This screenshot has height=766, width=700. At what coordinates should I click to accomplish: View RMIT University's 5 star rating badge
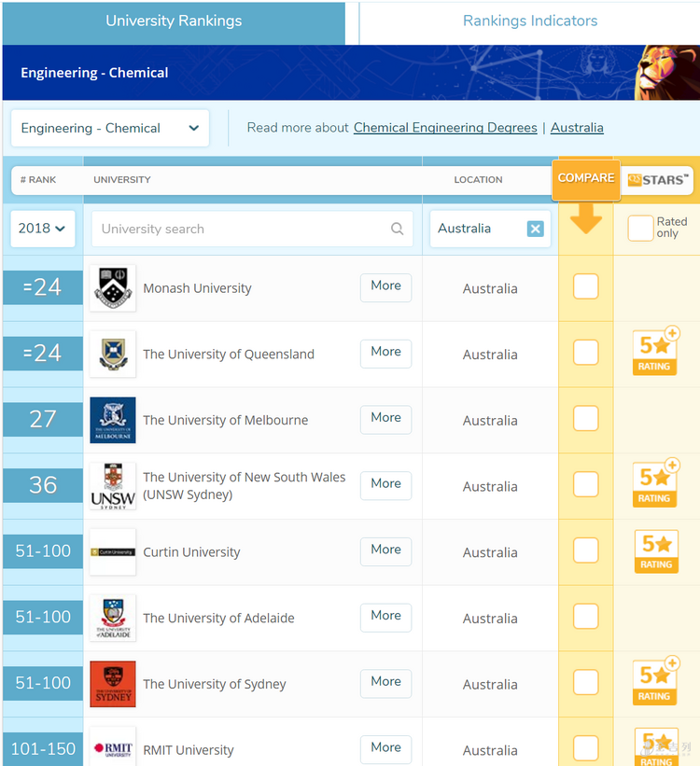(x=656, y=747)
